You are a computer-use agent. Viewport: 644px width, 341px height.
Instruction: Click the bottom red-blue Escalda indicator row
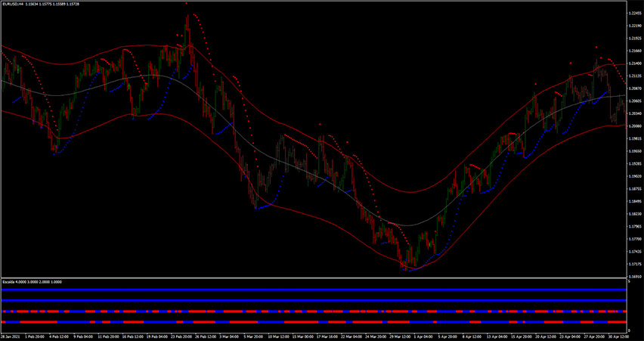pyautogui.click(x=313, y=323)
